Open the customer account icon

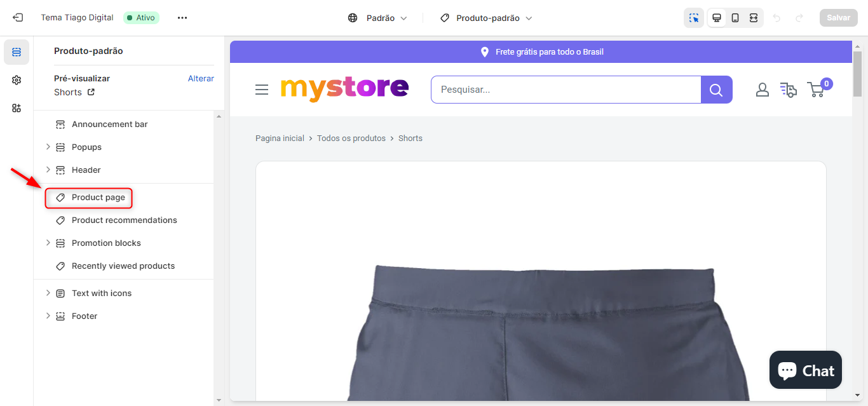(763, 90)
